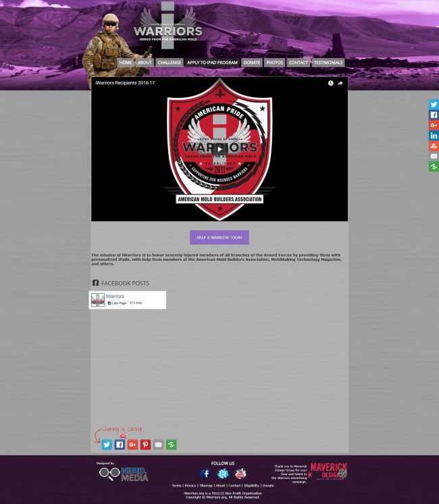Screen dimensions: 439x504
Task: Click gray email icon in right sidebar
Action: (434, 156)
